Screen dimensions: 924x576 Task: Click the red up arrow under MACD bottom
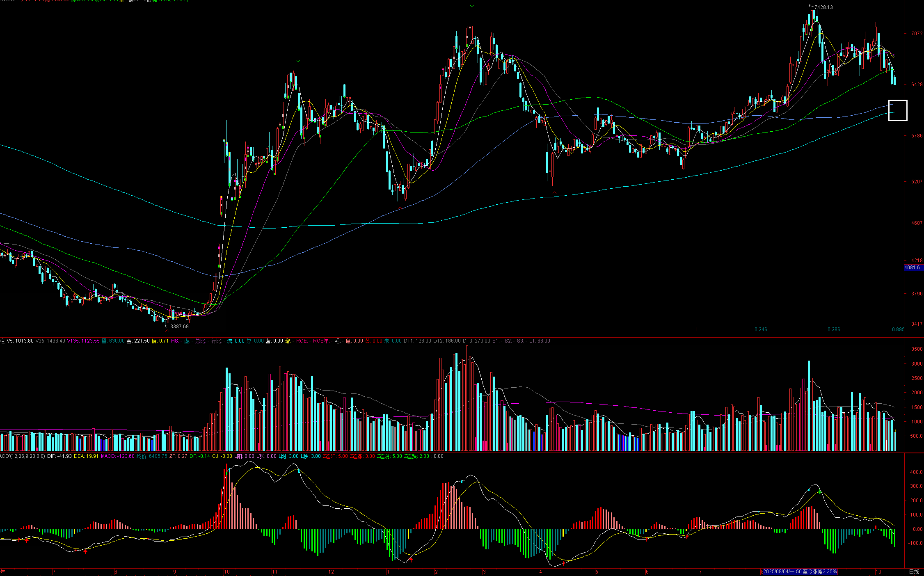(410, 560)
